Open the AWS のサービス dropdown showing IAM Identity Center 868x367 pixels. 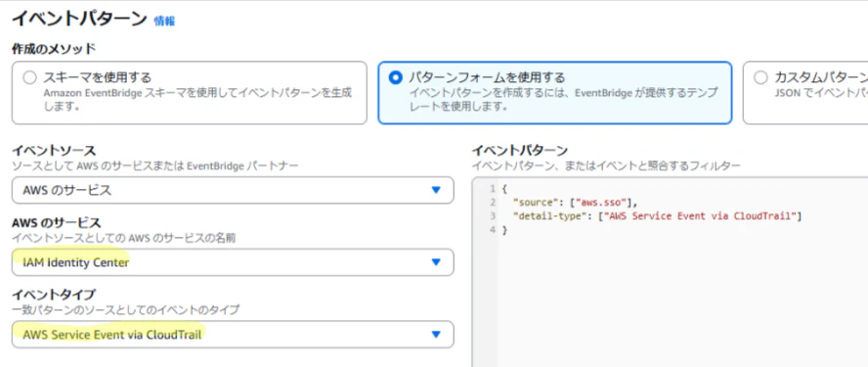pos(233,262)
